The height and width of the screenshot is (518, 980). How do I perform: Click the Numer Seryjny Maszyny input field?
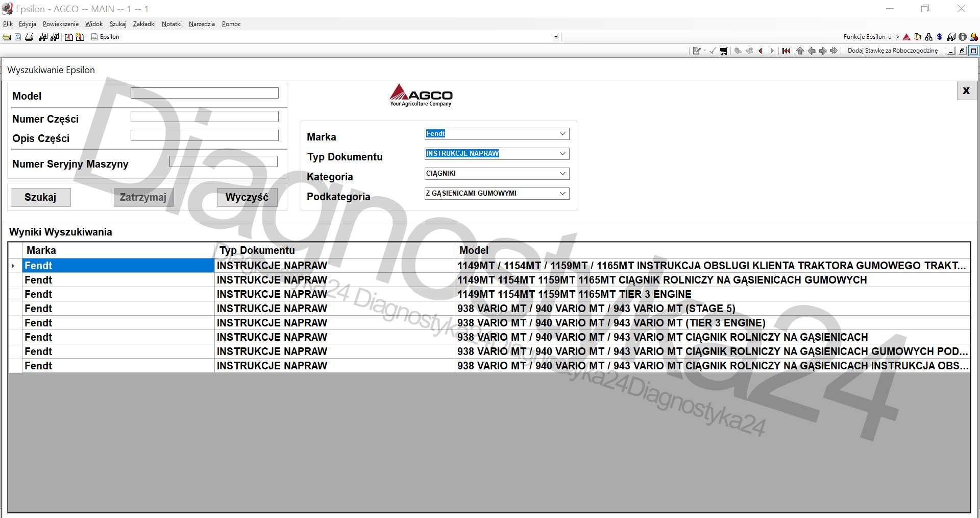coord(224,161)
